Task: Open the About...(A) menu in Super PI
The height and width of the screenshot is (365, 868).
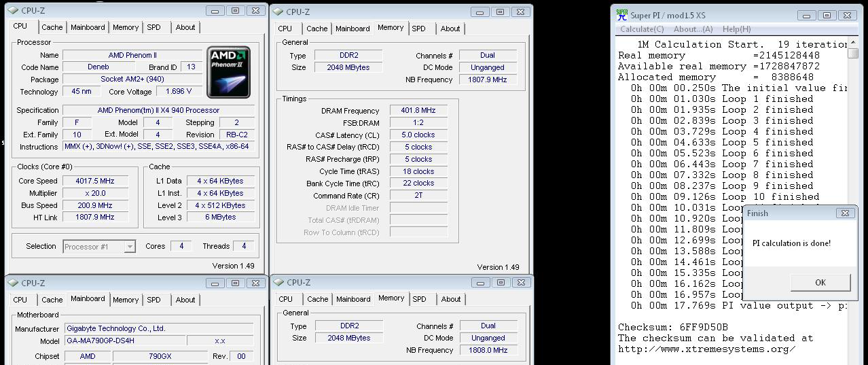Action: click(693, 29)
